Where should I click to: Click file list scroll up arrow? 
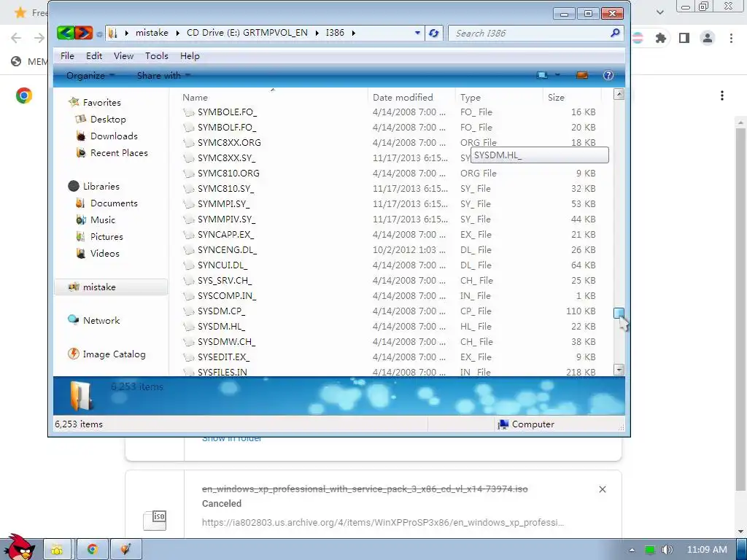pyautogui.click(x=619, y=94)
